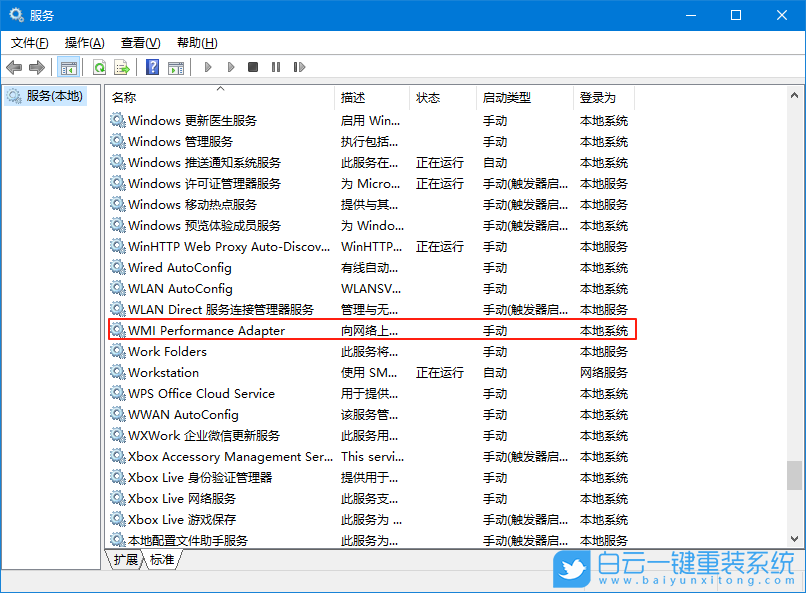Click the back navigation arrow
The image size is (806, 593).
(x=14, y=67)
